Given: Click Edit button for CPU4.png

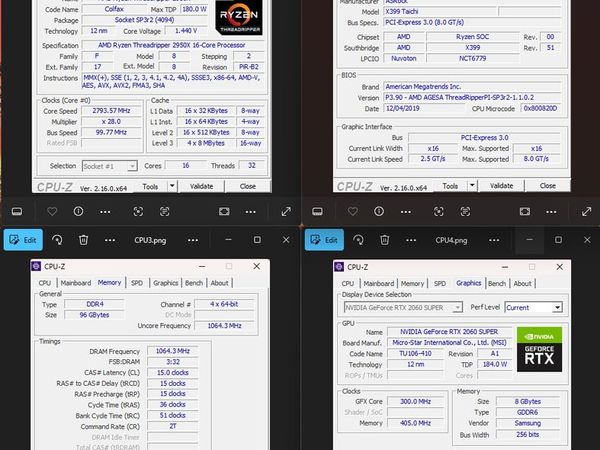Looking at the screenshot, I should pos(324,240).
